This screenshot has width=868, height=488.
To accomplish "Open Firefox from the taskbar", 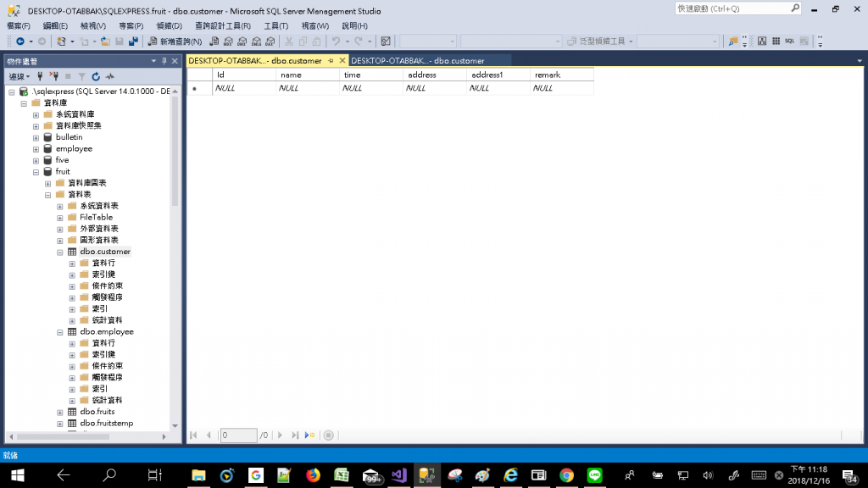I will point(313,475).
